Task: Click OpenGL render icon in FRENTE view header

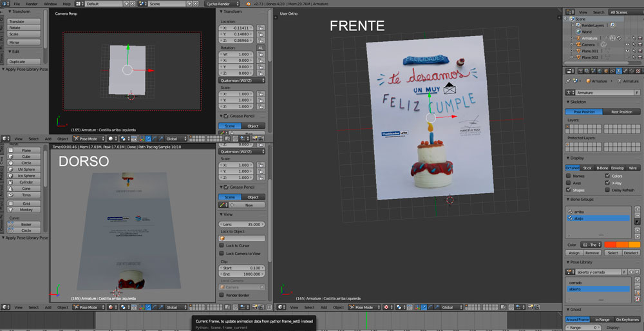Action: click(x=530, y=307)
